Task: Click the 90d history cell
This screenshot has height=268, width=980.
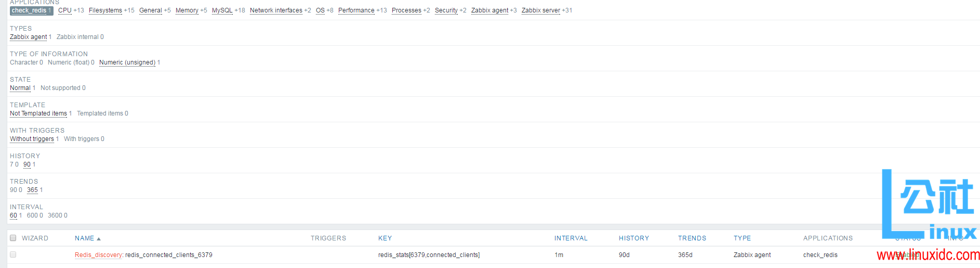Action: coord(624,255)
